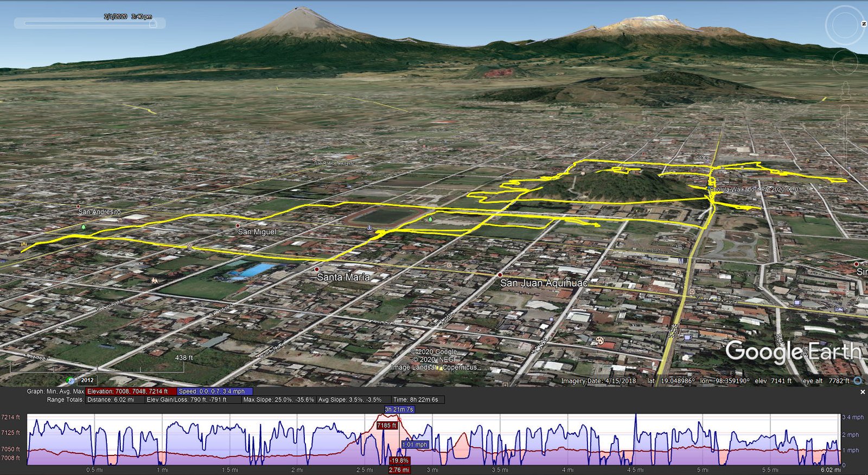The width and height of the screenshot is (868, 475).
Task: Click the zoom slider top button
Action: tap(845, 110)
